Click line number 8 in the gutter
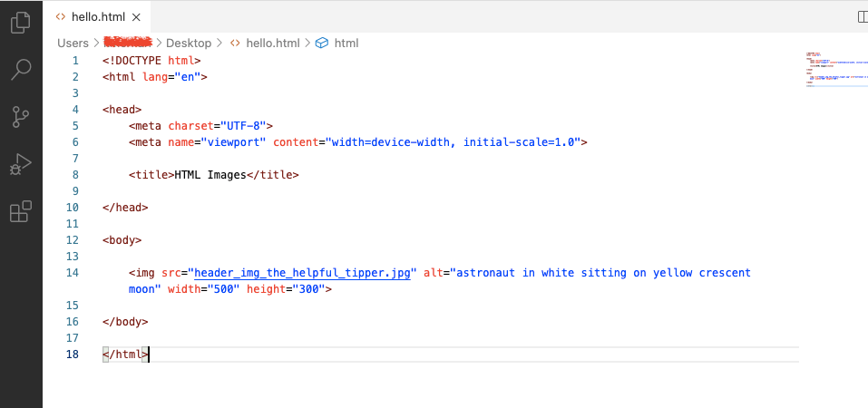 click(75, 175)
